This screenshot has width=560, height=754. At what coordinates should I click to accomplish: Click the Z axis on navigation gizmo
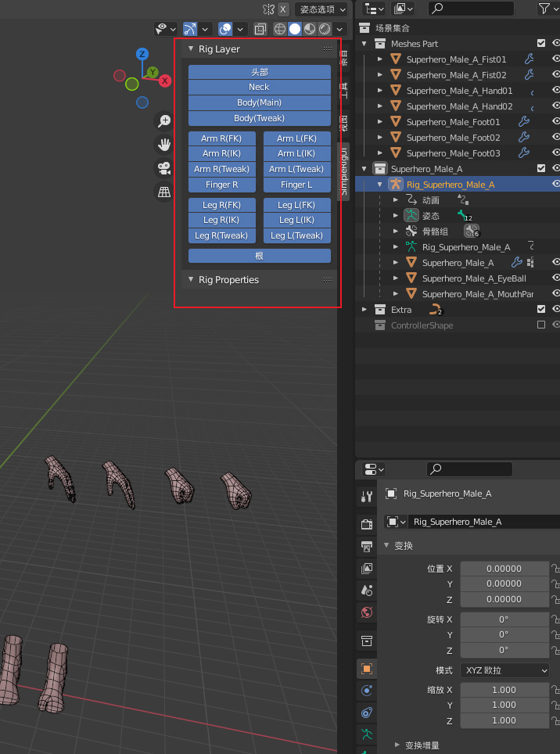coord(142,54)
